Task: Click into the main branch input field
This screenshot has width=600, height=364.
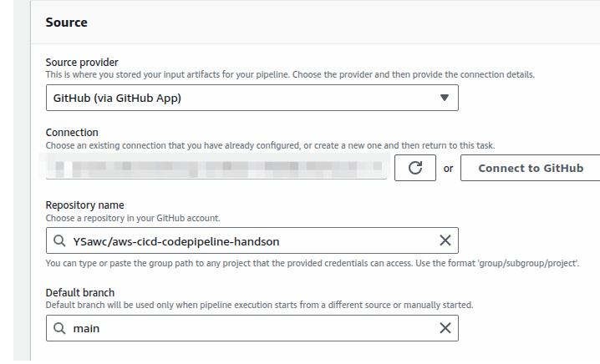Action: 251,329
